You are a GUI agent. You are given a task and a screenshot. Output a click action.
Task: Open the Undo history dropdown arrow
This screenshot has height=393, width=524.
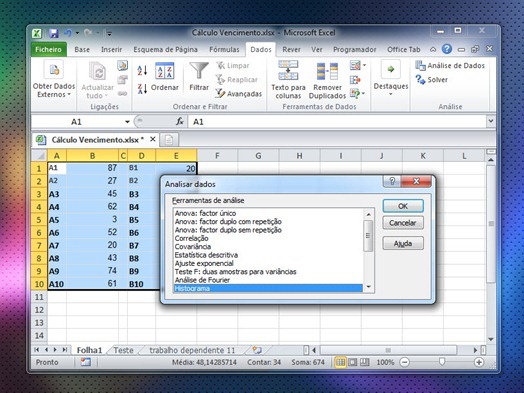(77, 33)
